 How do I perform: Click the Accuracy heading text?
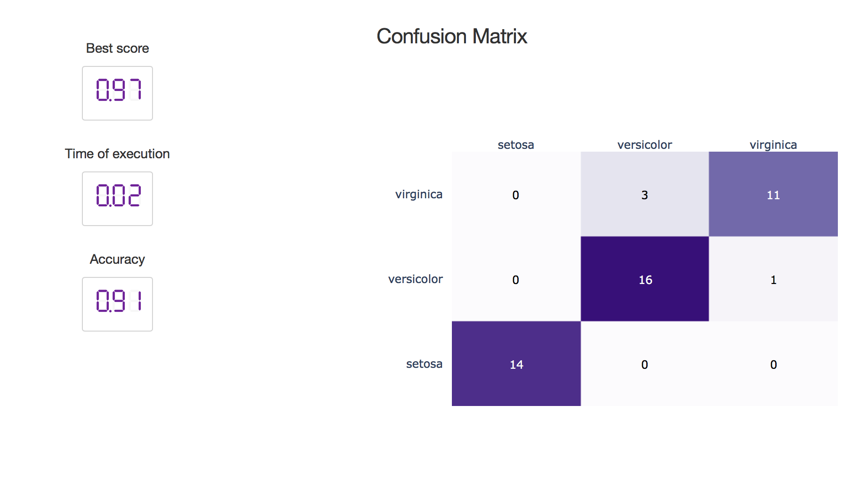tap(117, 260)
